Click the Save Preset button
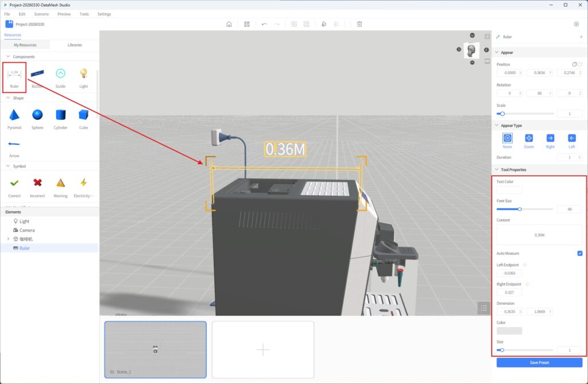588x384 pixels. pos(539,363)
